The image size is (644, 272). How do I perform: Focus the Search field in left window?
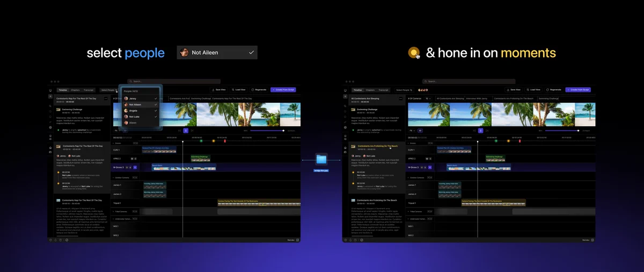pos(174,81)
